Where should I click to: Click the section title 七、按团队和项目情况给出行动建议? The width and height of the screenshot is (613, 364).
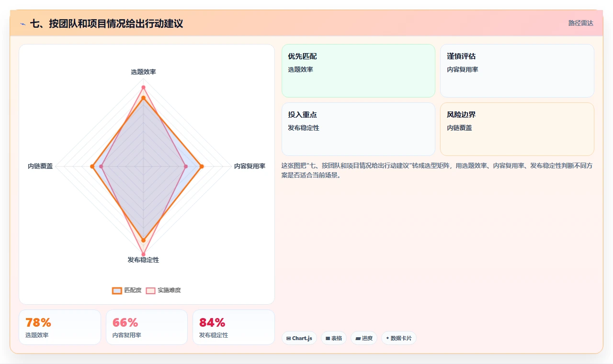(106, 23)
